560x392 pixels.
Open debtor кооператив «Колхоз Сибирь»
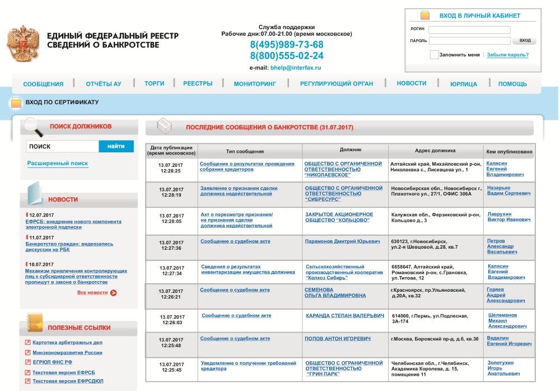pyautogui.click(x=344, y=272)
